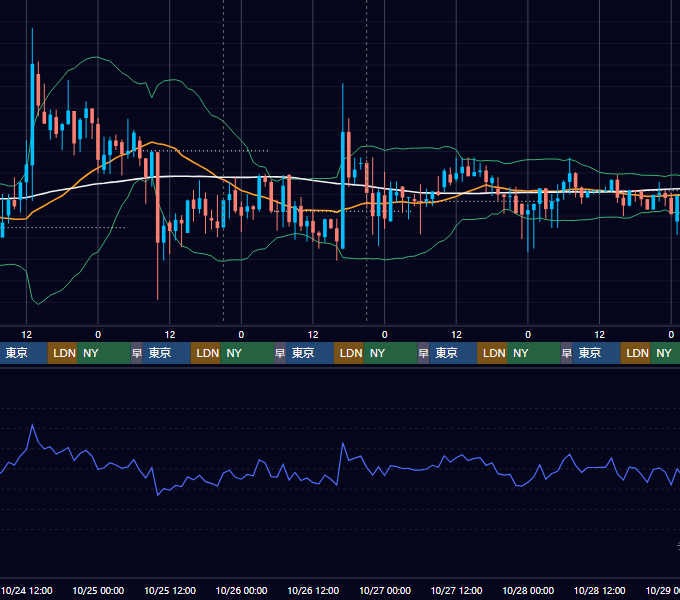Viewport: 680px width, 600px height.
Task: Click the 10/27 12:00 date label
Action: pyautogui.click(x=456, y=590)
